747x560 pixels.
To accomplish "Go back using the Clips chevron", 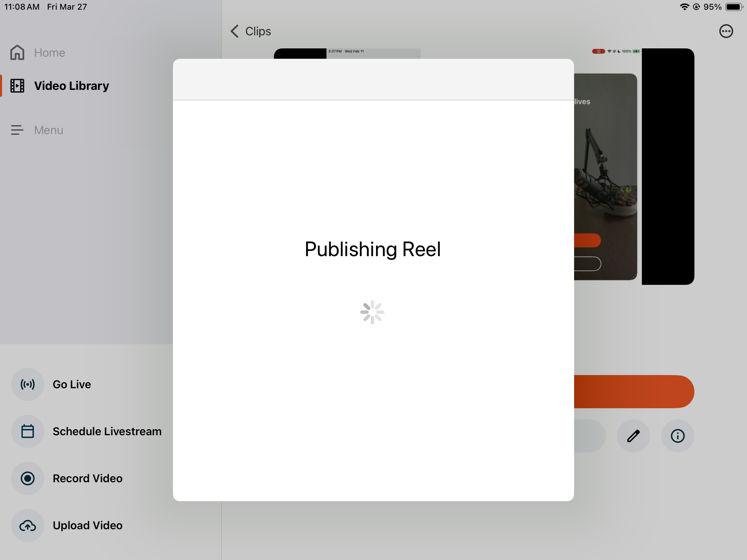I will click(235, 31).
